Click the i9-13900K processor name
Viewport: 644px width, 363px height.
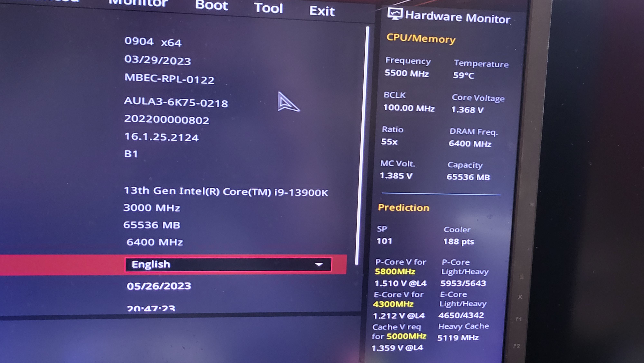226,191
